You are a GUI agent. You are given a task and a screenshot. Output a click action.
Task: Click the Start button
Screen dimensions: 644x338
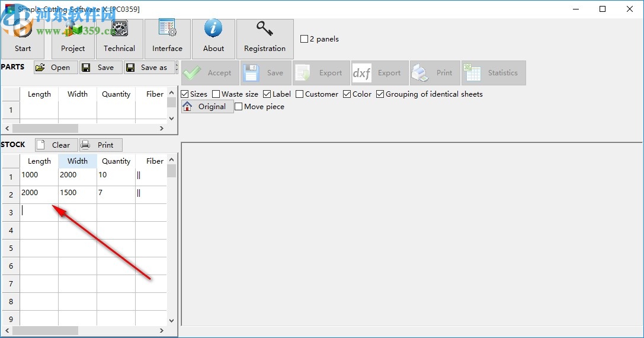[x=23, y=39]
